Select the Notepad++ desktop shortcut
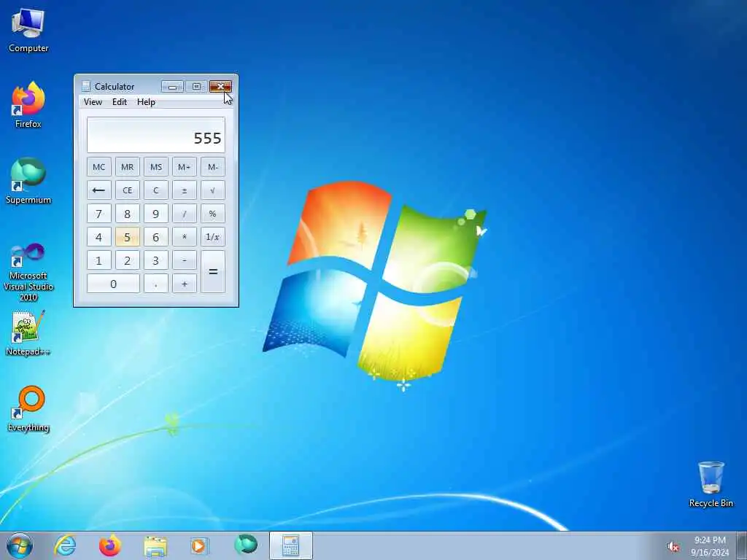 [x=28, y=333]
